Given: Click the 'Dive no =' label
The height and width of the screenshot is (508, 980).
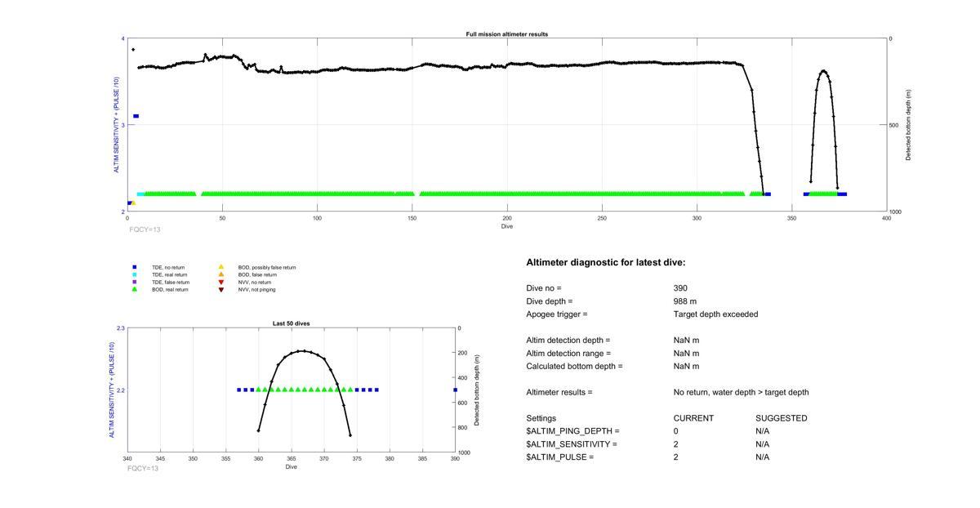Looking at the screenshot, I should point(544,288).
